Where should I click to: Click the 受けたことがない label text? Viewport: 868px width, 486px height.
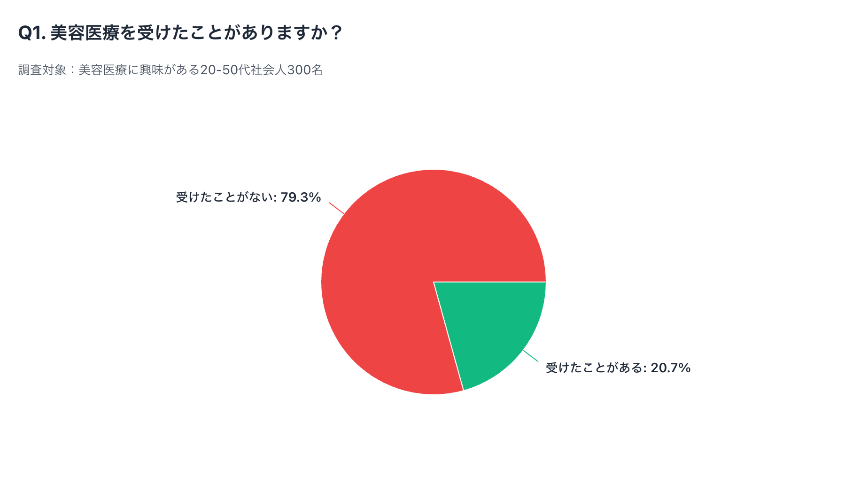point(225,197)
